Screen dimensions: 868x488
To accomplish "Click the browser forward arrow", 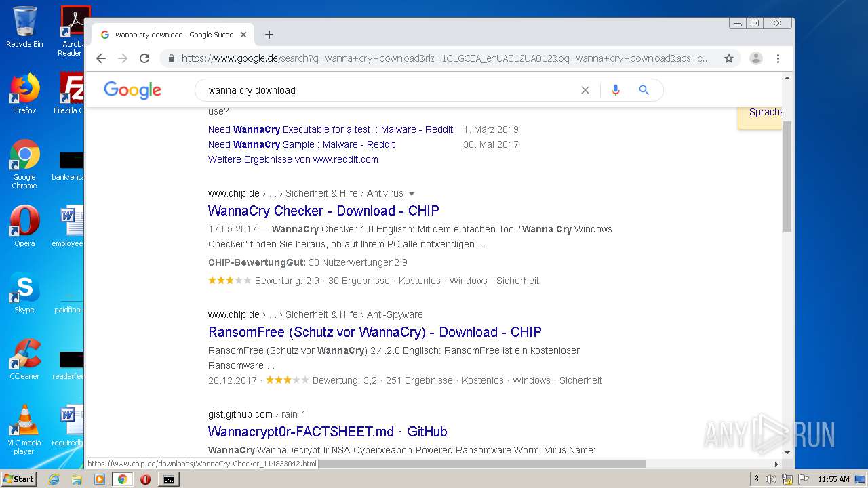I will (x=123, y=58).
